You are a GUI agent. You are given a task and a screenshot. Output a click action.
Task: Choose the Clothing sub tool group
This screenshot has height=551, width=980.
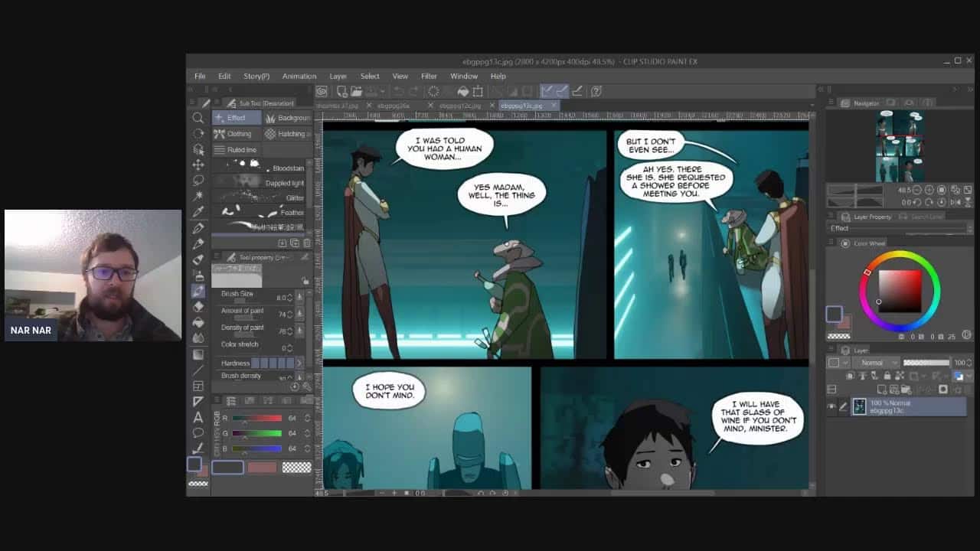click(x=234, y=134)
